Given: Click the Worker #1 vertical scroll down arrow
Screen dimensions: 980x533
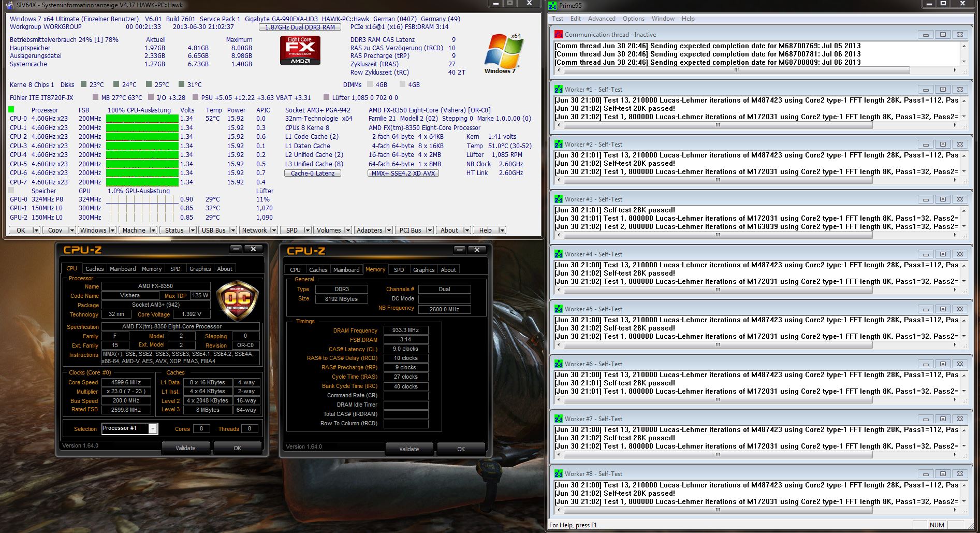Looking at the screenshot, I should tap(963, 117).
